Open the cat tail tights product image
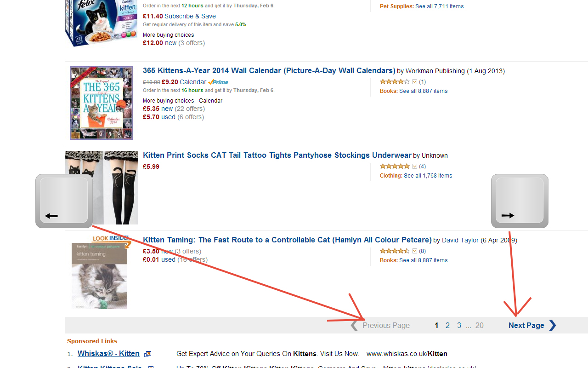 (x=102, y=188)
